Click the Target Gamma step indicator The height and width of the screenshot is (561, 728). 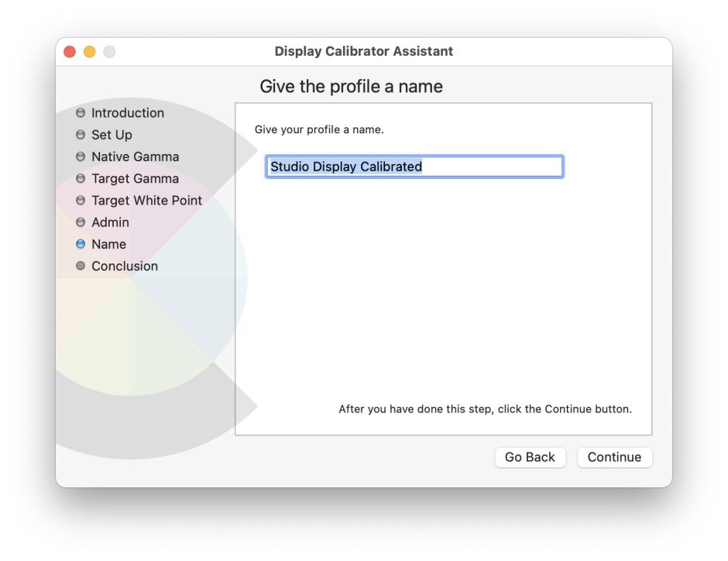click(81, 178)
